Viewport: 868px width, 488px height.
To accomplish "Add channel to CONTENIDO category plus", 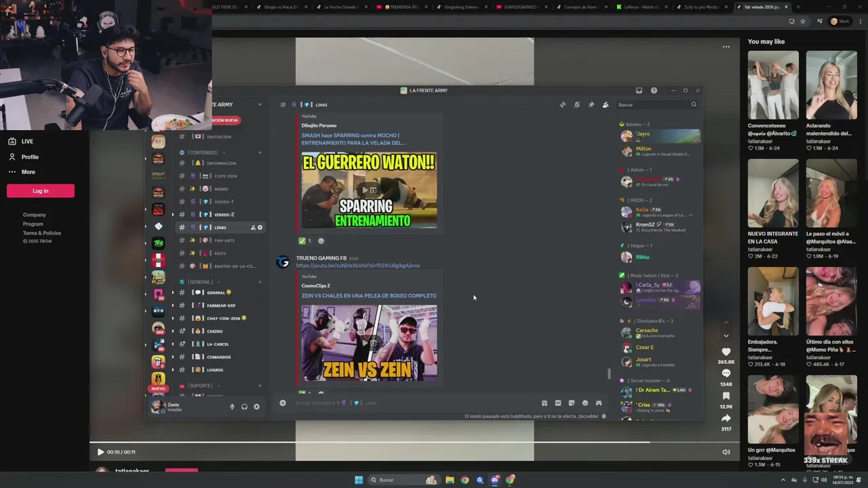I will pyautogui.click(x=260, y=152).
